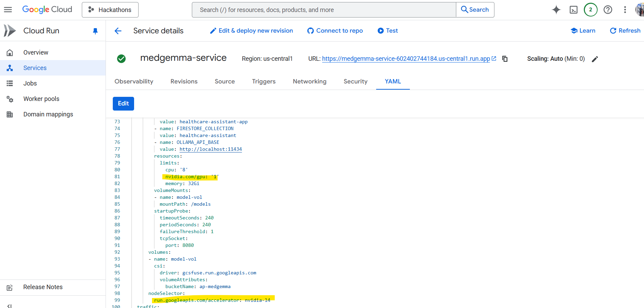The height and width of the screenshot is (308, 644).
Task: Click the Release Notes icon
Action: [10, 287]
